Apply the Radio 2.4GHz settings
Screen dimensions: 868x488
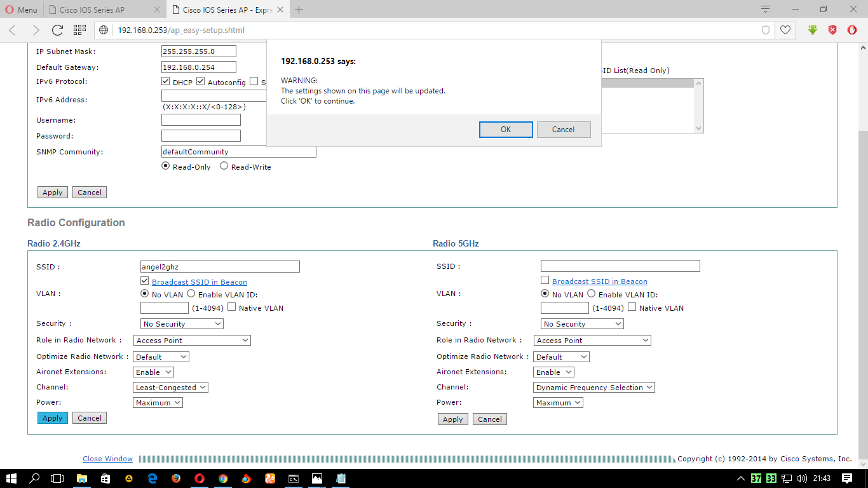(x=53, y=418)
